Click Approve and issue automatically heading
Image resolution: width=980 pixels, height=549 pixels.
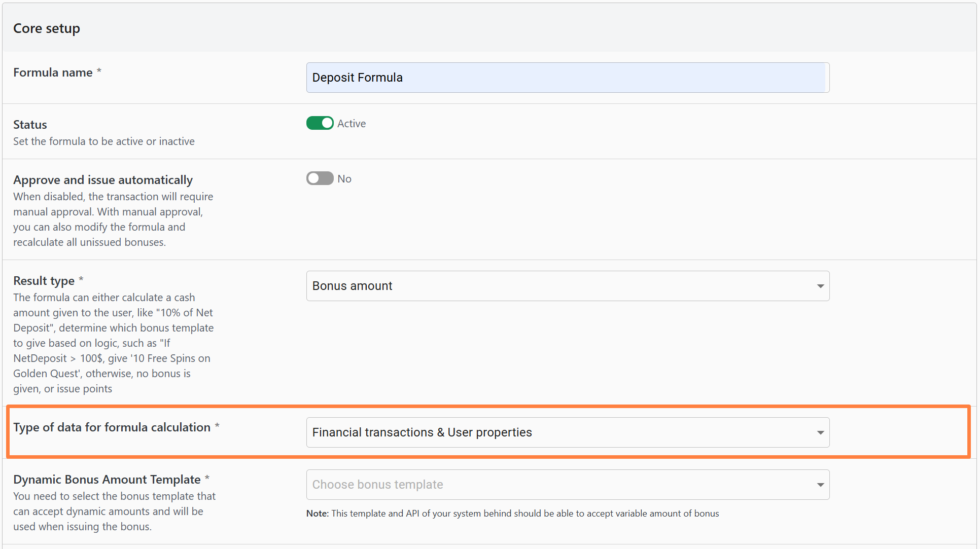(x=103, y=180)
